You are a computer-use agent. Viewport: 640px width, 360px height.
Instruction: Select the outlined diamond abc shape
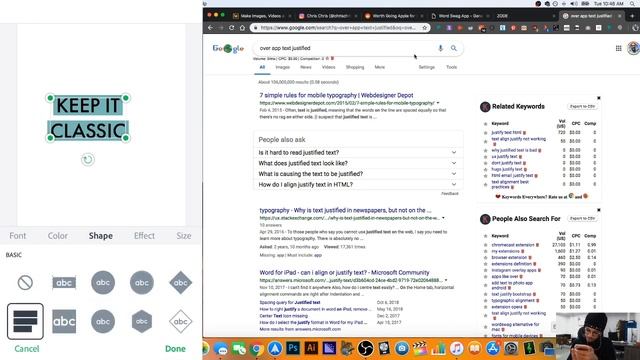tap(180, 321)
